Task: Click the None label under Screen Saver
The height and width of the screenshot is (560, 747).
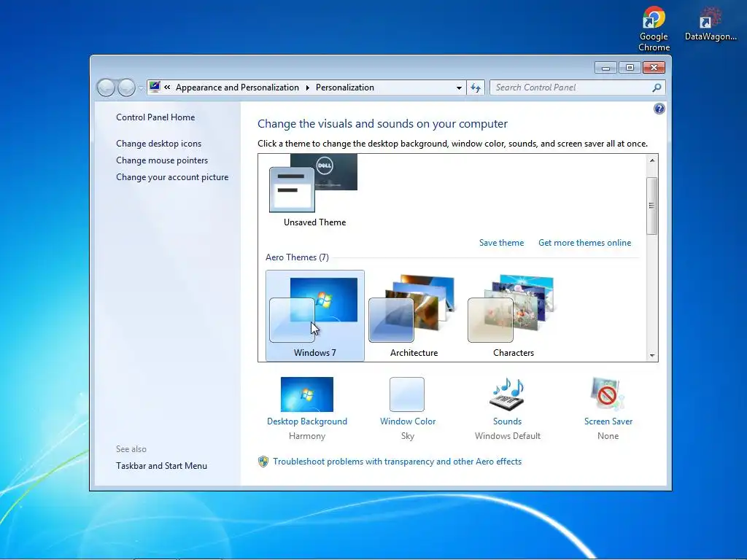Action: [608, 436]
